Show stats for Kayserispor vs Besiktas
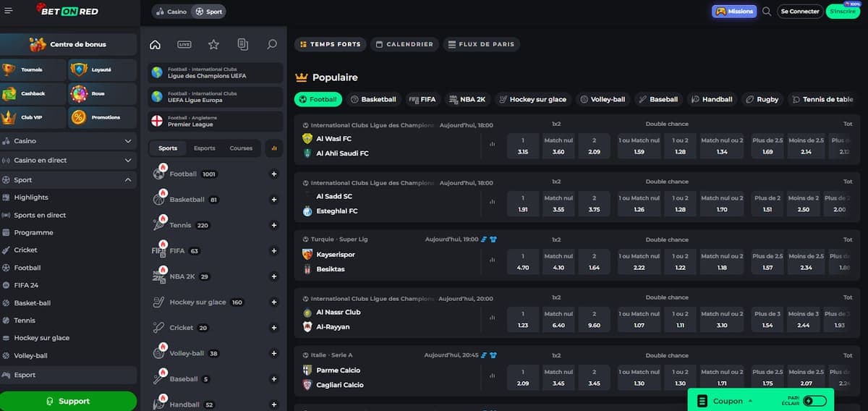The image size is (868, 411). (493, 260)
